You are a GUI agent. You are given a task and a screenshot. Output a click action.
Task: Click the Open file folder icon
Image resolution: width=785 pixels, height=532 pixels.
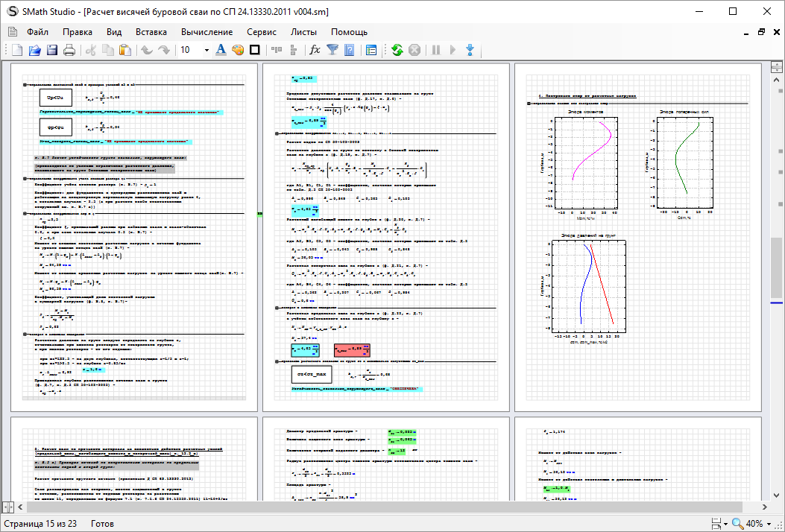pos(34,50)
